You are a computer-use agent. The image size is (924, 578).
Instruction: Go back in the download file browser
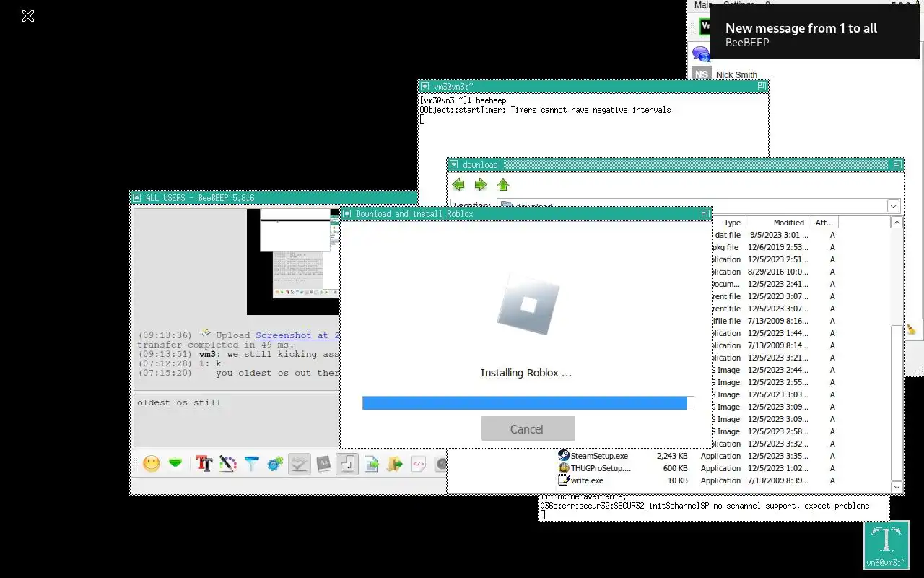(x=458, y=185)
